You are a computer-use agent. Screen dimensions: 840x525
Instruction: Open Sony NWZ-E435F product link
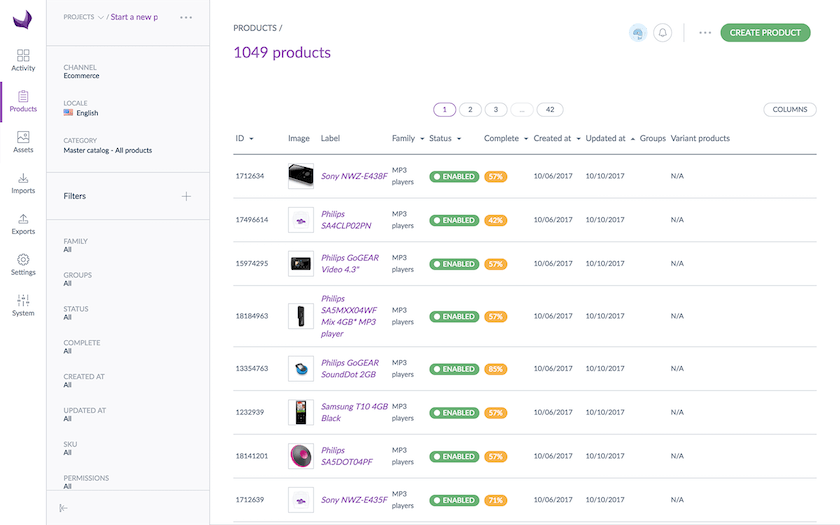[x=354, y=500]
